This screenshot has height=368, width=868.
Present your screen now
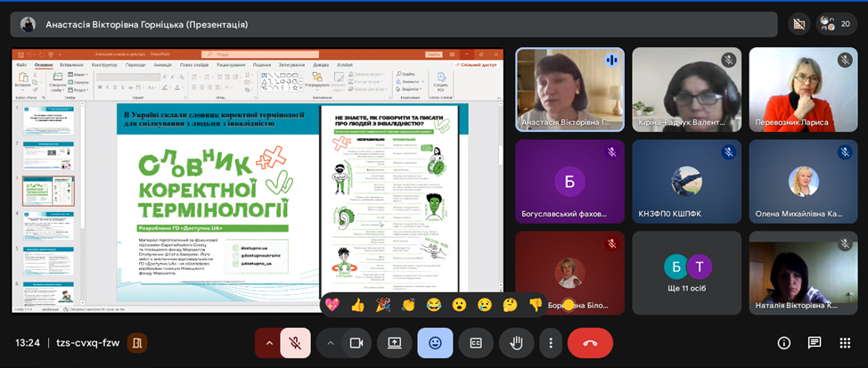click(394, 343)
